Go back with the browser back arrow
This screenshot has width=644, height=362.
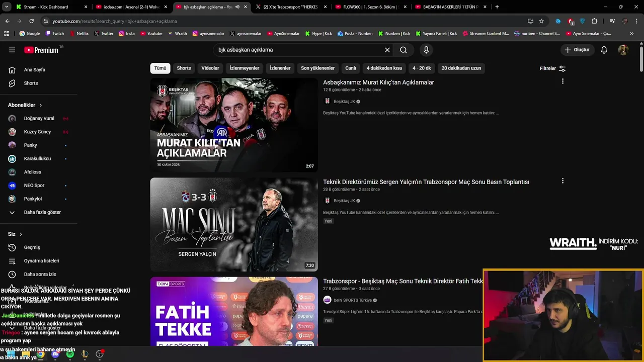tap(7, 21)
